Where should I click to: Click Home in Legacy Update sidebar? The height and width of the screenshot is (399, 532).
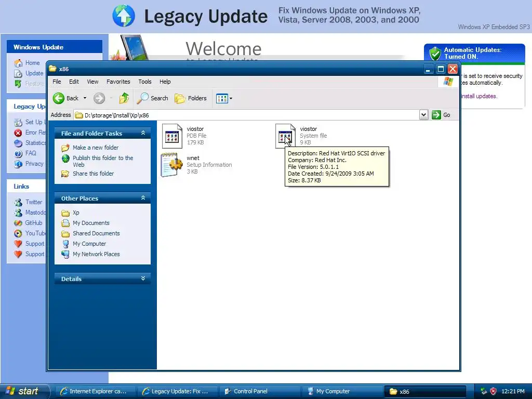pos(32,63)
